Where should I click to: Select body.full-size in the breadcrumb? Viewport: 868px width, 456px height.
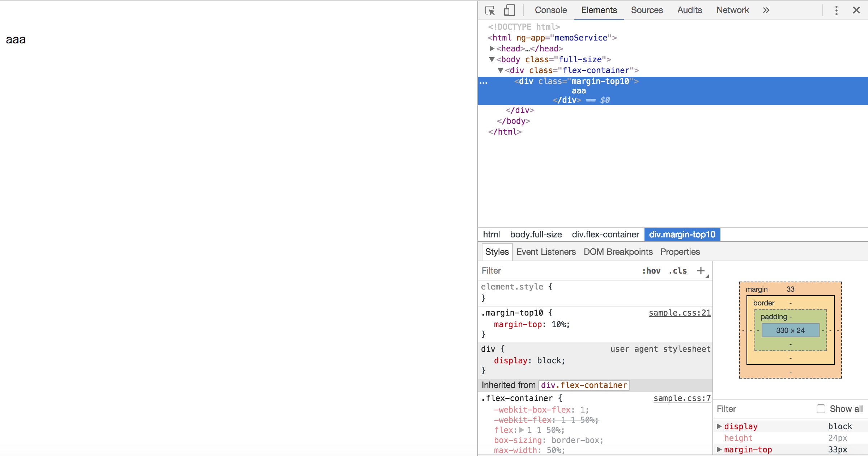click(x=536, y=235)
